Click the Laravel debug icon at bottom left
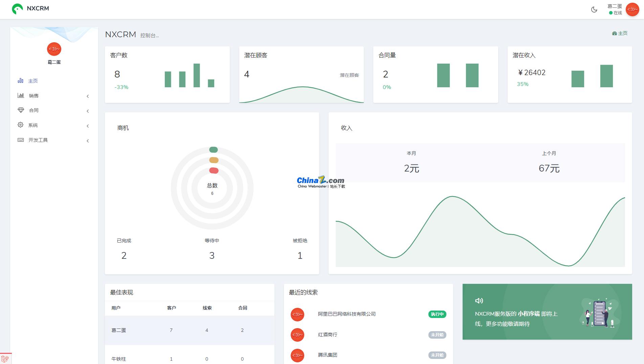 5,359
